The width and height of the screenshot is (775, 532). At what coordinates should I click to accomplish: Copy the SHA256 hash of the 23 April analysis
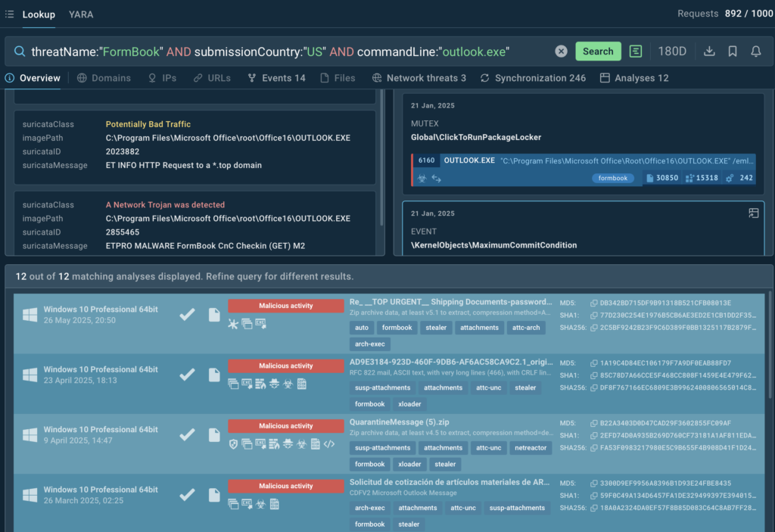point(594,387)
